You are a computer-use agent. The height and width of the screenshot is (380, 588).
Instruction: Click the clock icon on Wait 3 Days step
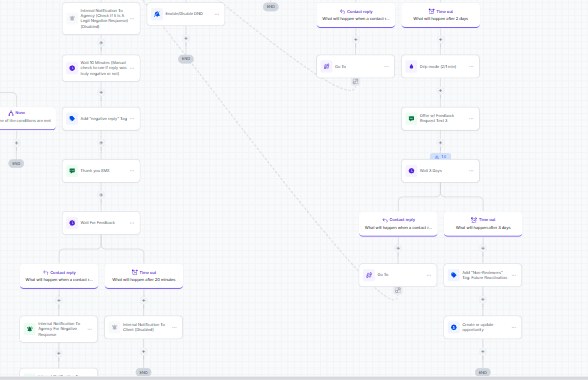411,171
